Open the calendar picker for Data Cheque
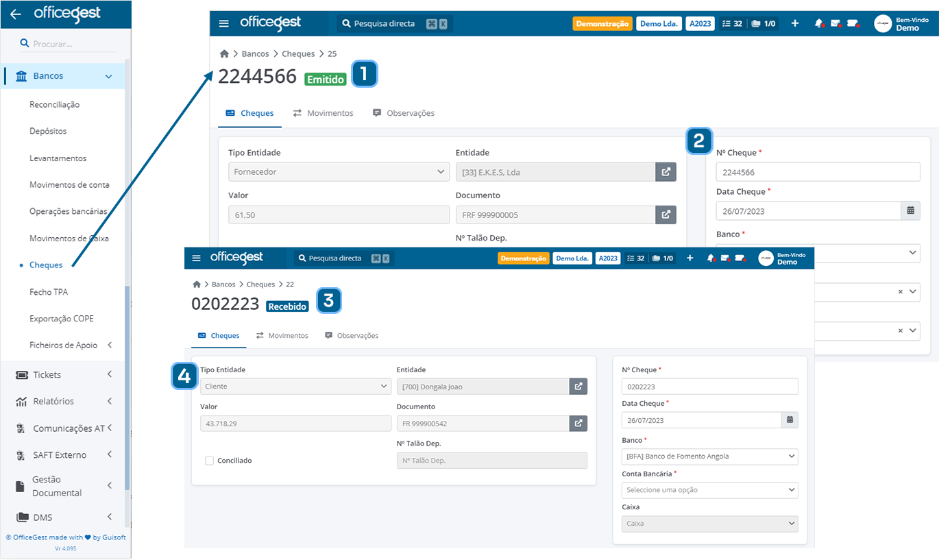The height and width of the screenshot is (560, 939). pyautogui.click(x=790, y=419)
